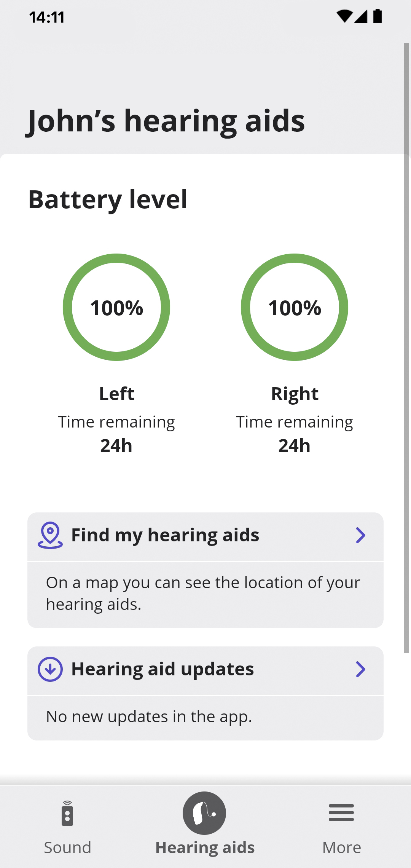Tap the 'No new updates' message
Image resolution: width=411 pixels, height=868 pixels.
click(x=149, y=717)
